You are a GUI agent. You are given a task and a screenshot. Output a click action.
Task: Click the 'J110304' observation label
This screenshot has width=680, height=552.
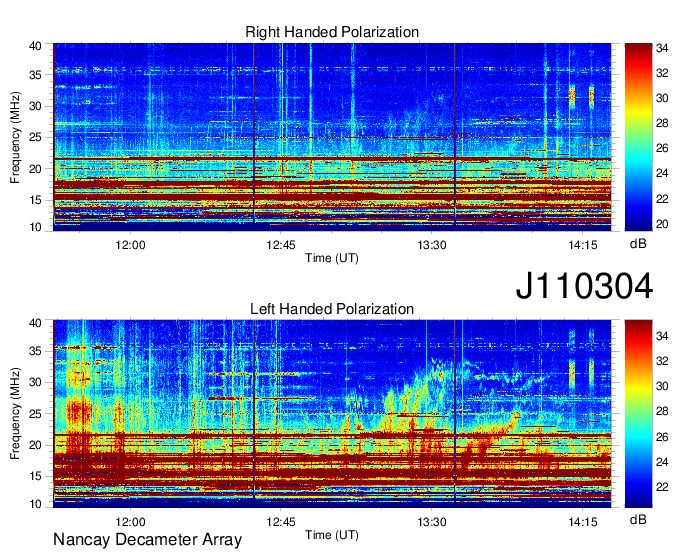(x=584, y=286)
